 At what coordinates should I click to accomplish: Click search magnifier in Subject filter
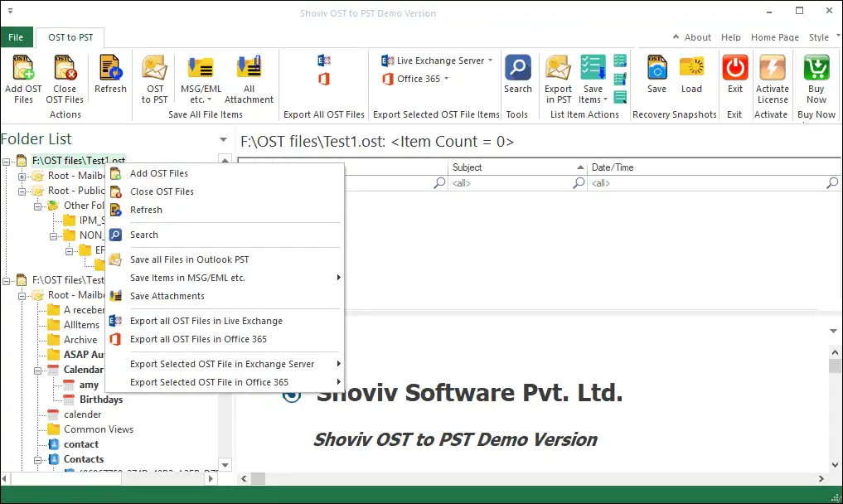click(579, 183)
